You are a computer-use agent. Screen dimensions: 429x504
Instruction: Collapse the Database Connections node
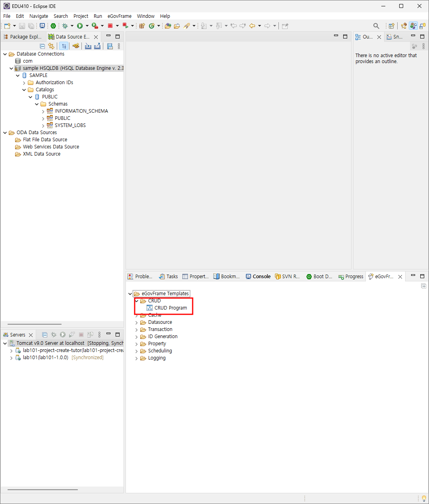[x=5, y=54]
